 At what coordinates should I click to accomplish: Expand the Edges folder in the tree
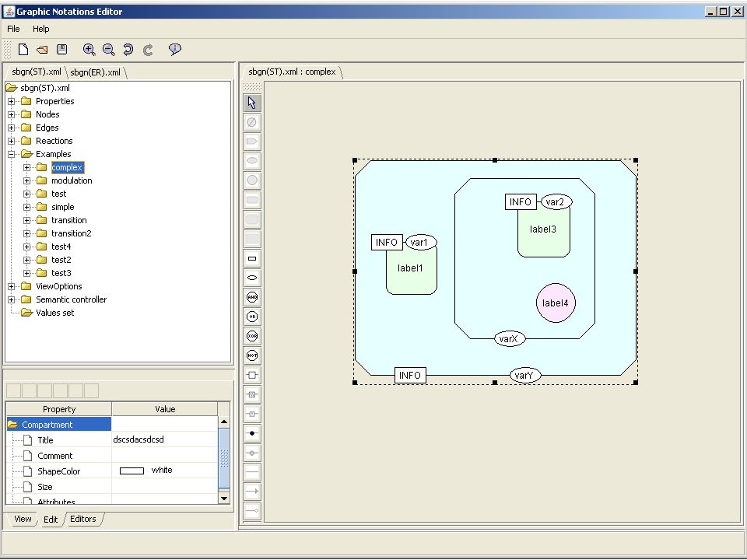click(x=12, y=128)
